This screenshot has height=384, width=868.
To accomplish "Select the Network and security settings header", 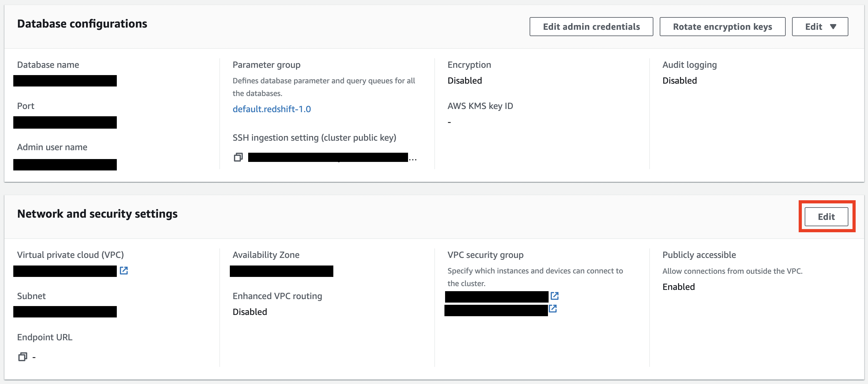I will point(97,214).
